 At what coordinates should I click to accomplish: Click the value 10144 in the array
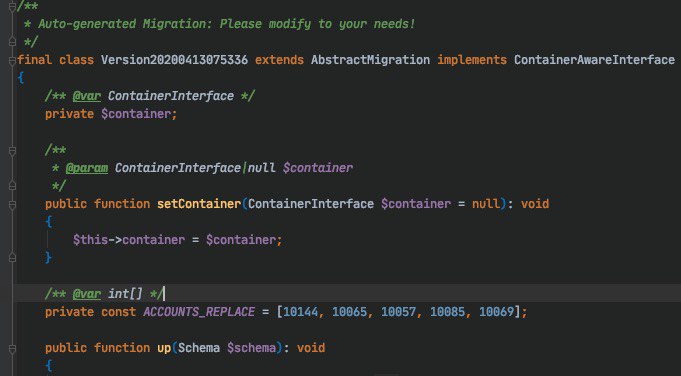click(301, 312)
